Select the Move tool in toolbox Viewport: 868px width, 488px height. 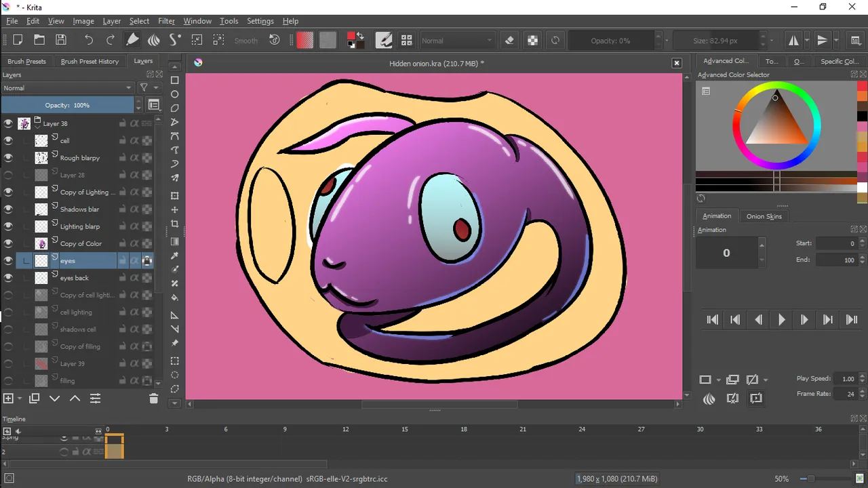[174, 210]
